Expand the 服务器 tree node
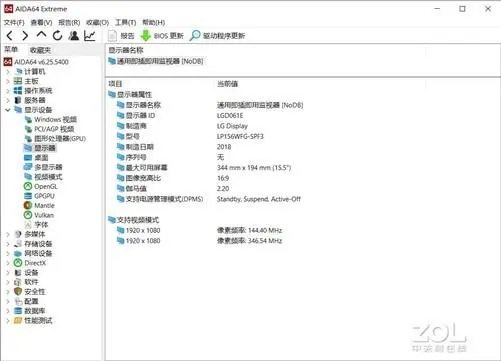 (x=8, y=100)
